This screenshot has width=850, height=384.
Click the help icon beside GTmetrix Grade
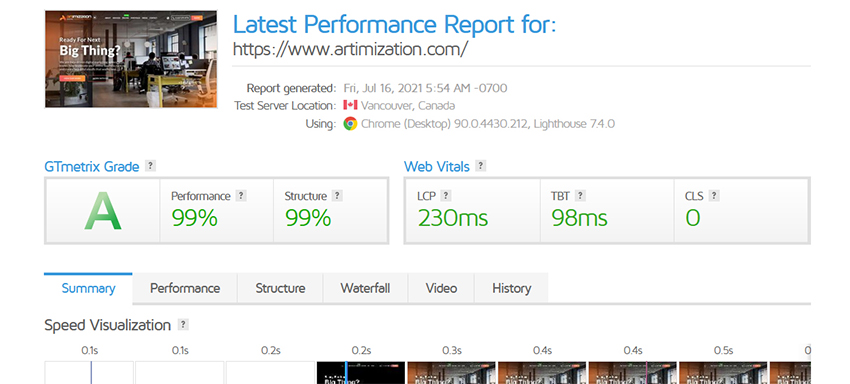pyautogui.click(x=151, y=166)
